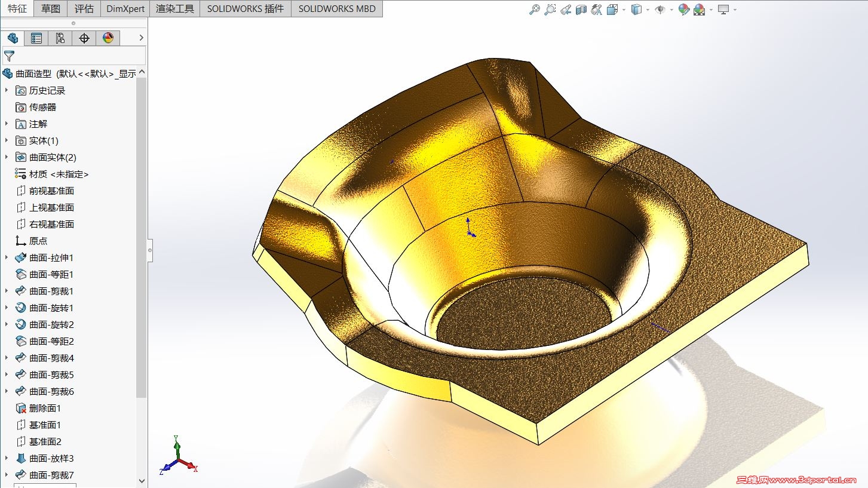
Task: Expand the 曲面-剪裁1 feature node
Action: (x=7, y=291)
